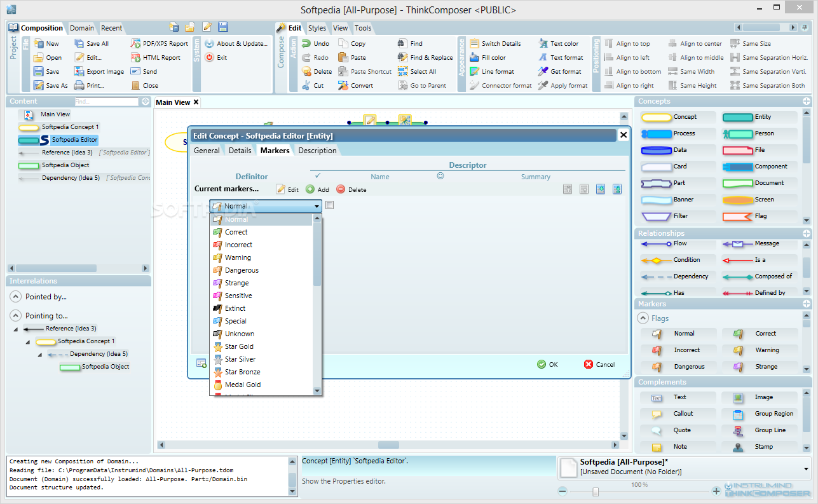Click the red Delete icon beside Current markers

point(341,189)
